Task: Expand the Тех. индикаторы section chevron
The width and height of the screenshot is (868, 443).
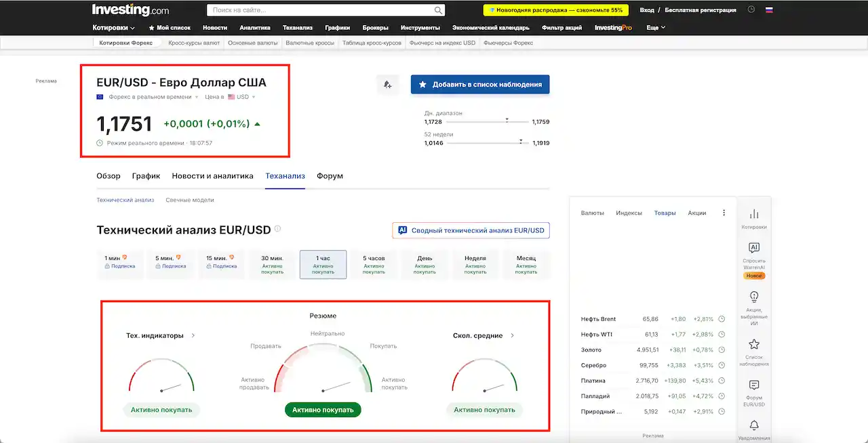Action: [193, 335]
